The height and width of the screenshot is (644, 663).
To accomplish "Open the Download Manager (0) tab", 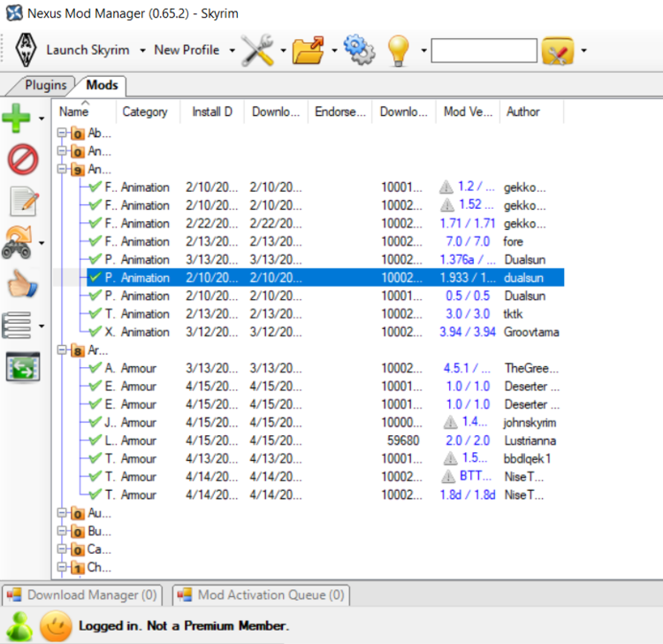I will point(82,595).
